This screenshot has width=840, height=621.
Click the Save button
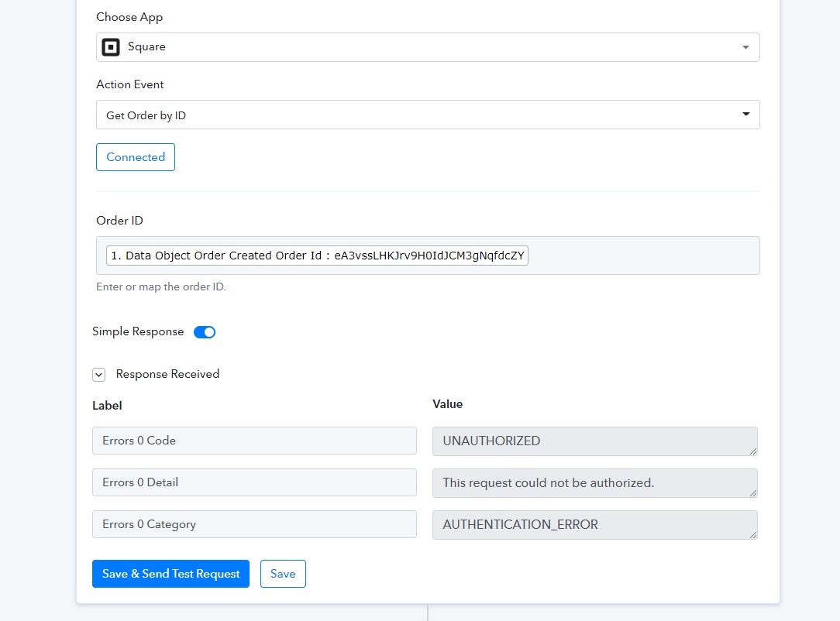click(x=283, y=574)
